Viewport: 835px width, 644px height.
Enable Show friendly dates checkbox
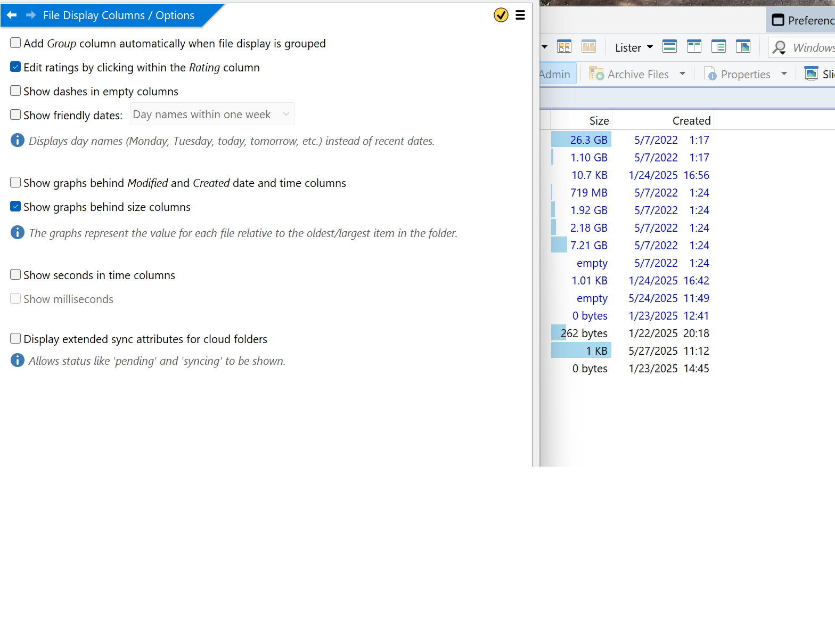pyautogui.click(x=15, y=115)
